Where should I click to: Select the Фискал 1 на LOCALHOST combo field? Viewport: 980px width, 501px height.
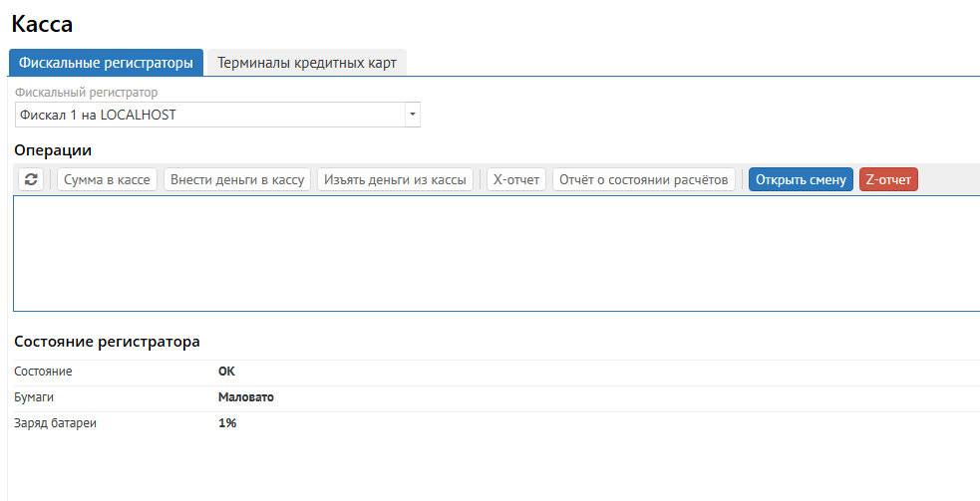pos(209,115)
